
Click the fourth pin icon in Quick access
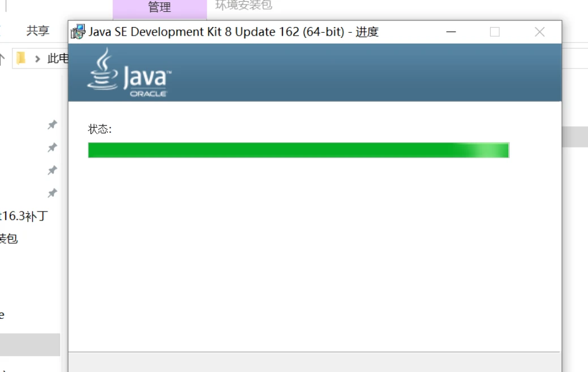point(53,193)
